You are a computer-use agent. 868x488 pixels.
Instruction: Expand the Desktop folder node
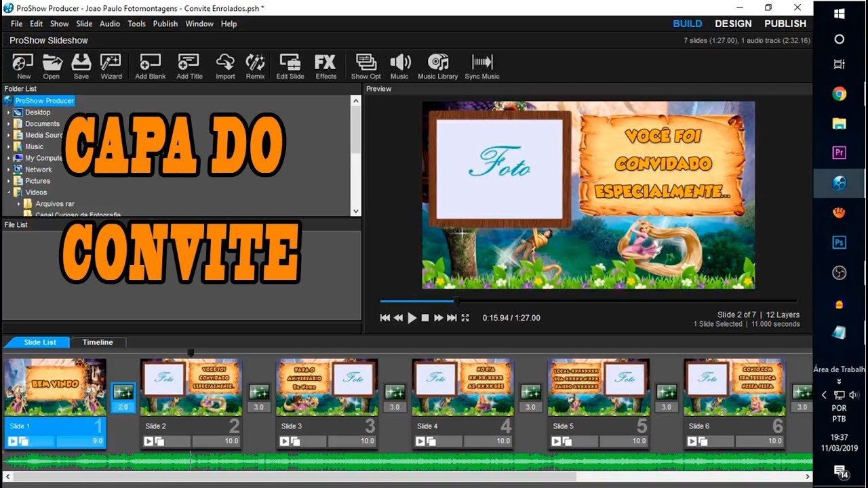click(x=9, y=113)
